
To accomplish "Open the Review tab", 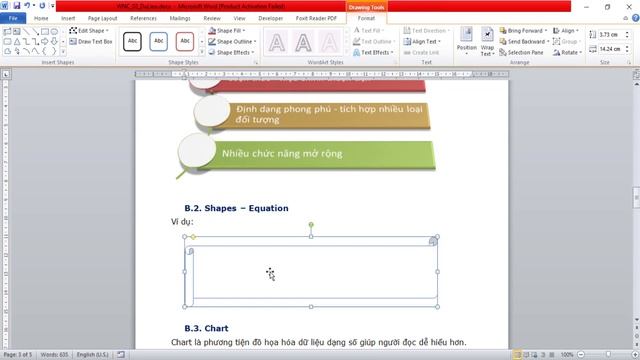I will (x=212, y=18).
